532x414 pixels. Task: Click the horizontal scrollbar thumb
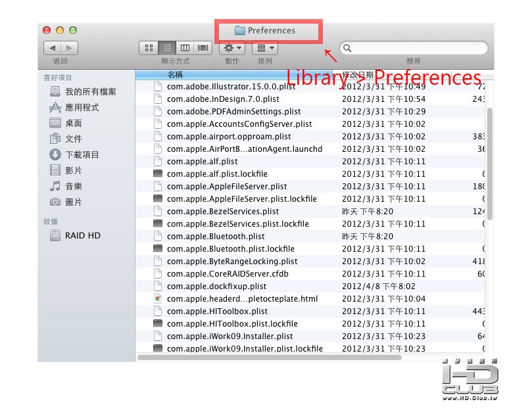click(x=270, y=357)
